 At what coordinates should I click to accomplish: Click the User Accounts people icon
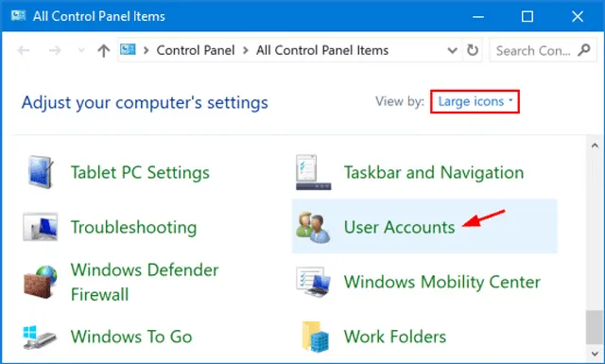[x=313, y=227]
